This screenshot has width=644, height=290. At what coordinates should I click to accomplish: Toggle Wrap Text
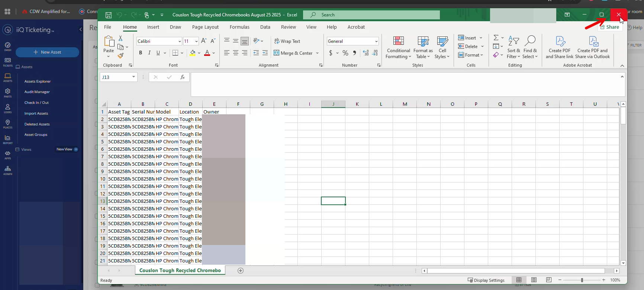pyautogui.click(x=287, y=41)
